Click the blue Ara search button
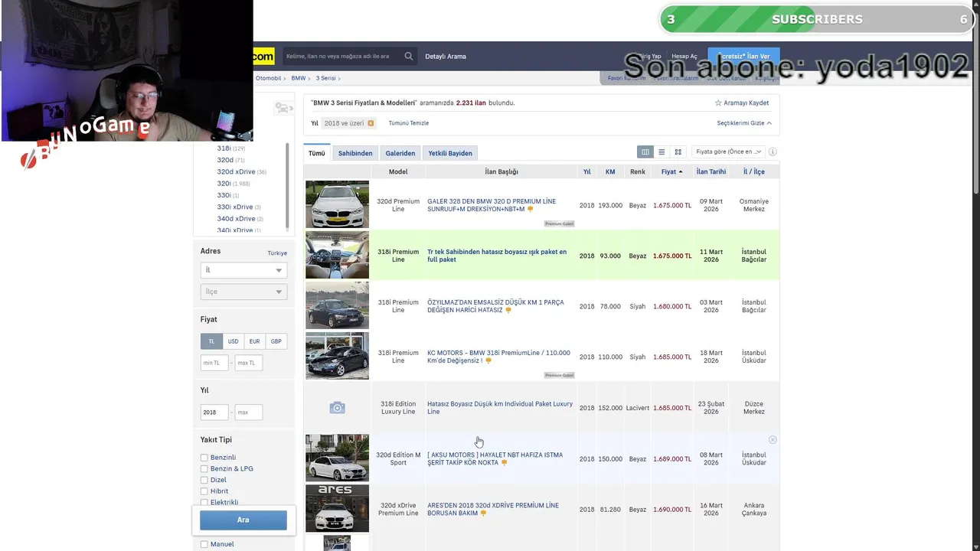The height and width of the screenshot is (551, 980). click(x=243, y=520)
